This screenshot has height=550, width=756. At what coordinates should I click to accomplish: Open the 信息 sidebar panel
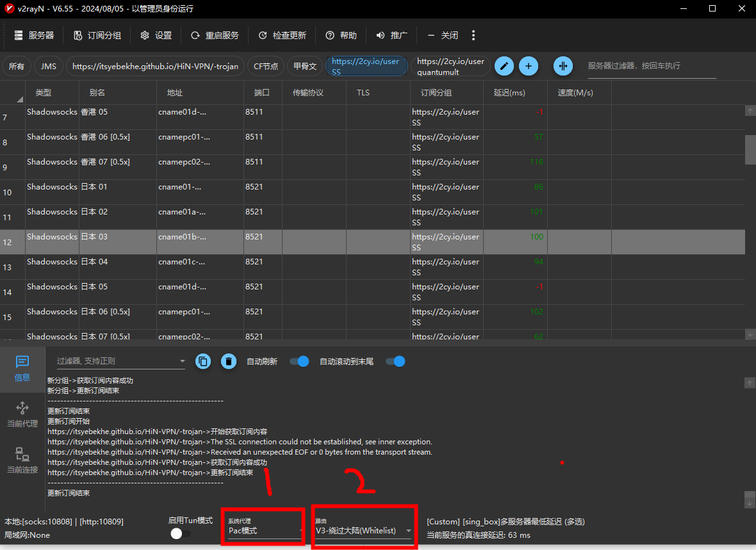click(22, 369)
